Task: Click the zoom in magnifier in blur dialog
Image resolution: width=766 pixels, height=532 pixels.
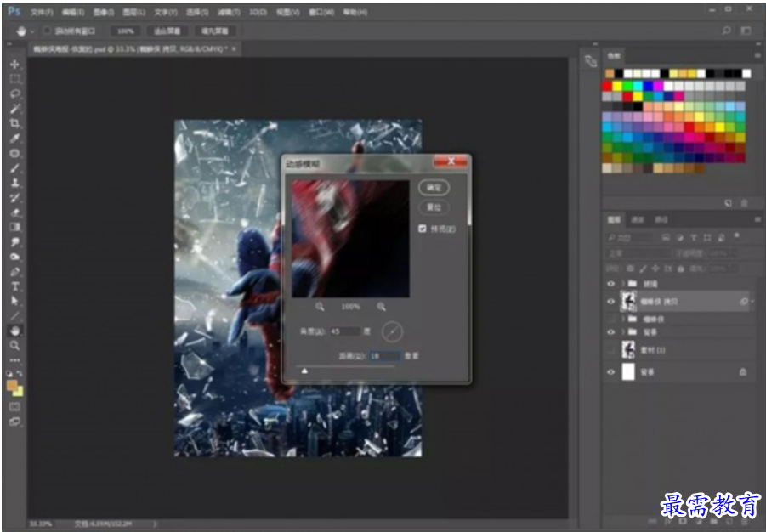Action: coord(381,307)
